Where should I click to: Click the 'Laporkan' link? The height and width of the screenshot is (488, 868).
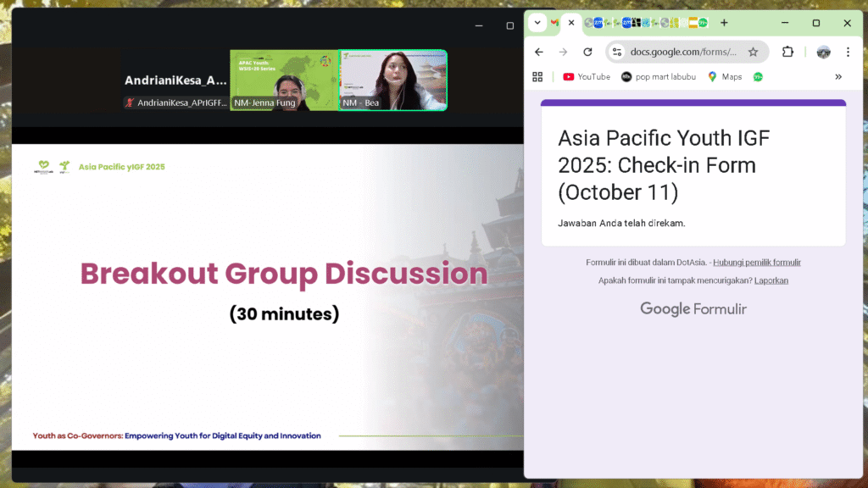[771, 280]
